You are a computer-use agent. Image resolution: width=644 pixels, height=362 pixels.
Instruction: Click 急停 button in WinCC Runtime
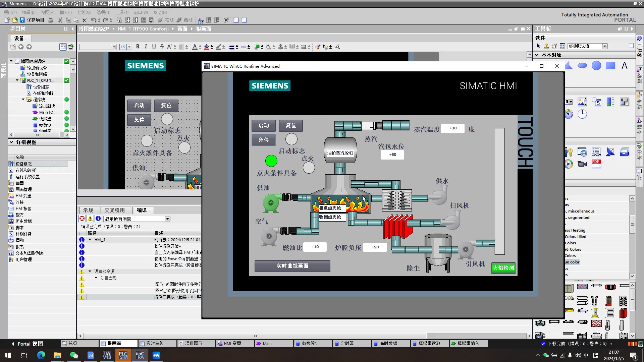(x=264, y=140)
